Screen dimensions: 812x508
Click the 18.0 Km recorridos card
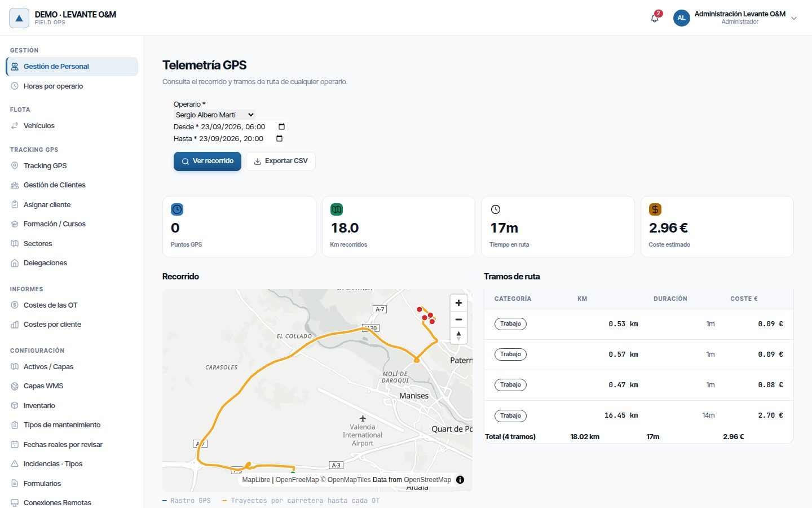click(x=399, y=227)
